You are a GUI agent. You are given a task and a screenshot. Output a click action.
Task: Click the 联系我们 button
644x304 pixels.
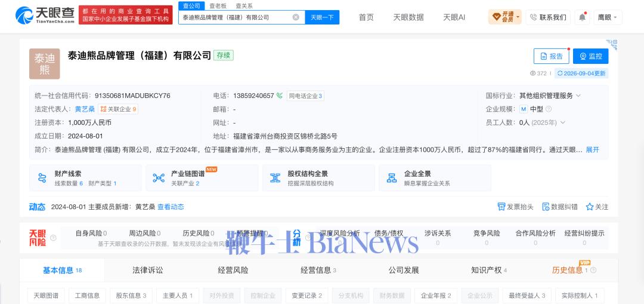[x=548, y=17]
